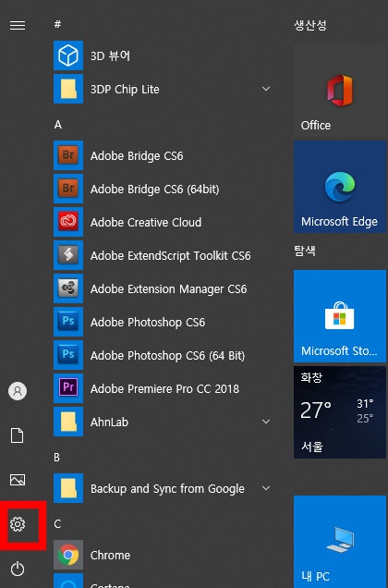Click the A letter group header
The height and width of the screenshot is (588, 388).
coord(57,125)
